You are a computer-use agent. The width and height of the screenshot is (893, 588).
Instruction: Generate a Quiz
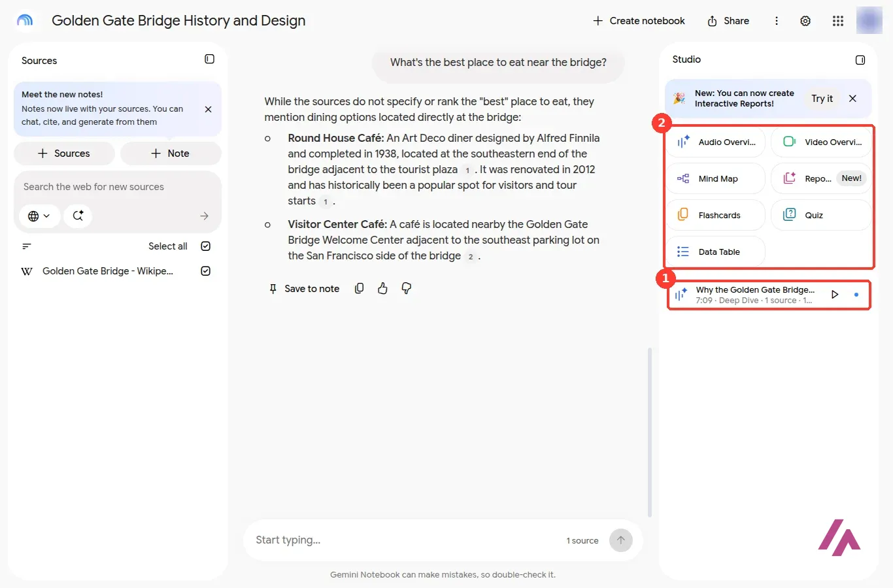coord(822,215)
